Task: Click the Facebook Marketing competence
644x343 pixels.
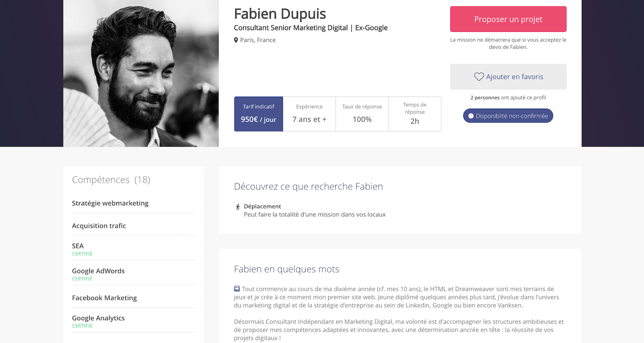Action: (104, 297)
